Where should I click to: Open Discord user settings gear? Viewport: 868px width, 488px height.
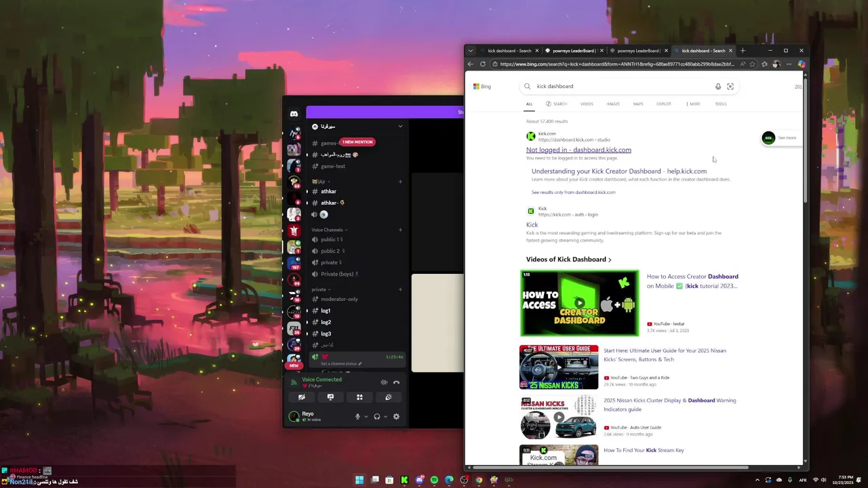[x=396, y=417]
